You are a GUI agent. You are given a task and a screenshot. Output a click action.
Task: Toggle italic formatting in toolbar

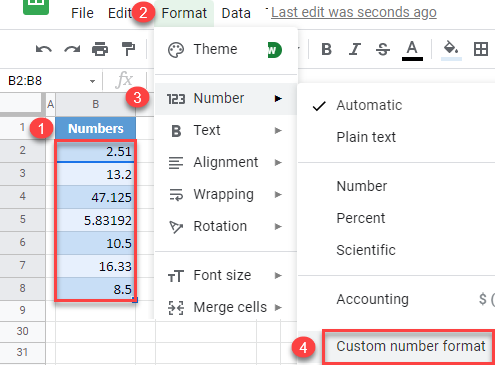[355, 49]
